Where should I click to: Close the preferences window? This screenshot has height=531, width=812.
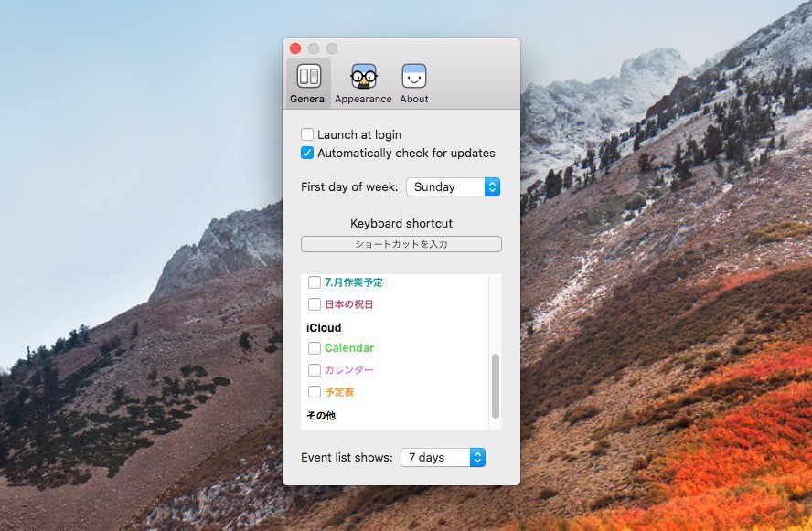295,48
